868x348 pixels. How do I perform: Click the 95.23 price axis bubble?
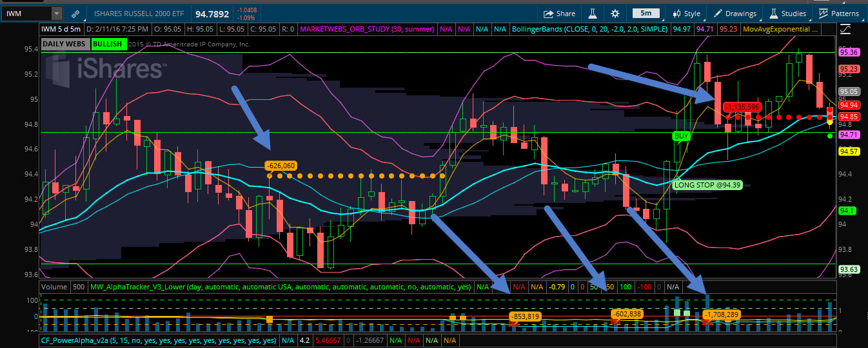[x=848, y=69]
